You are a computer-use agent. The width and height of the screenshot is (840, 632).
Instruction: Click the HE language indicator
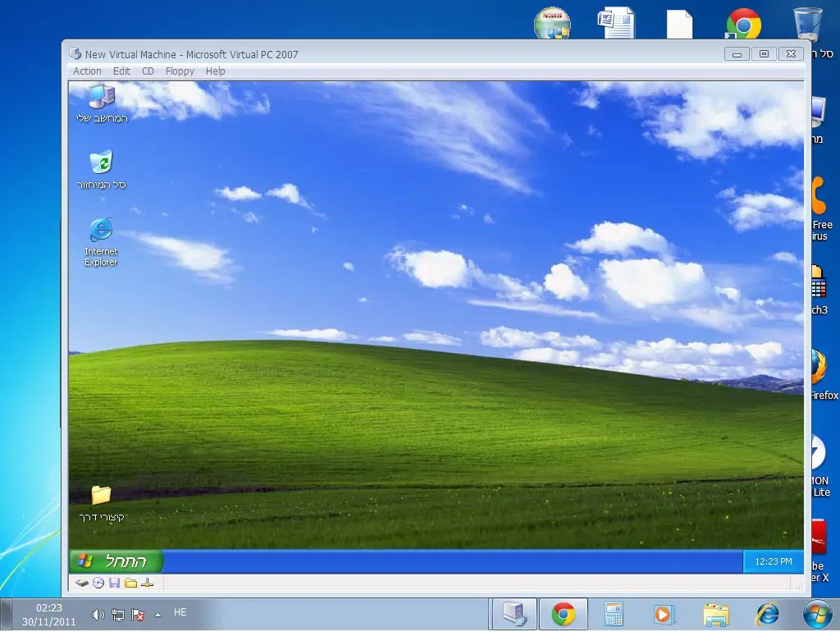[180, 612]
